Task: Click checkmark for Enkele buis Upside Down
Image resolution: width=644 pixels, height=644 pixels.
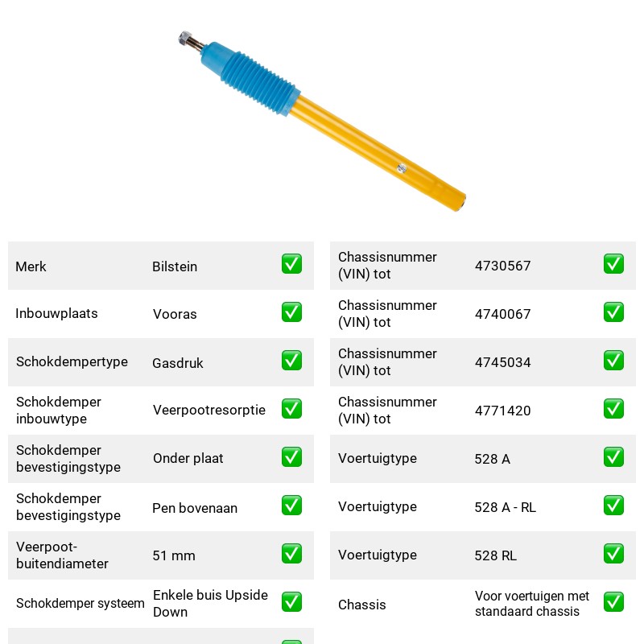Action: [291, 601]
